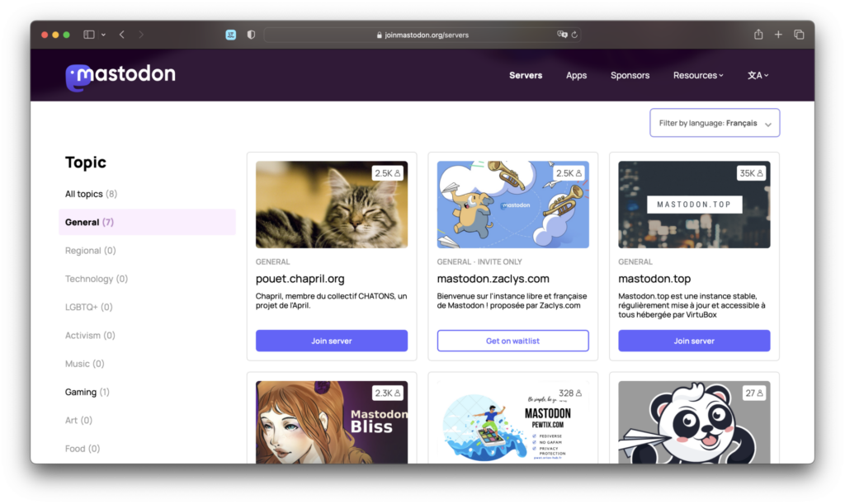Click the 2.3K user count badge
This screenshot has height=504, width=845.
pyautogui.click(x=388, y=393)
